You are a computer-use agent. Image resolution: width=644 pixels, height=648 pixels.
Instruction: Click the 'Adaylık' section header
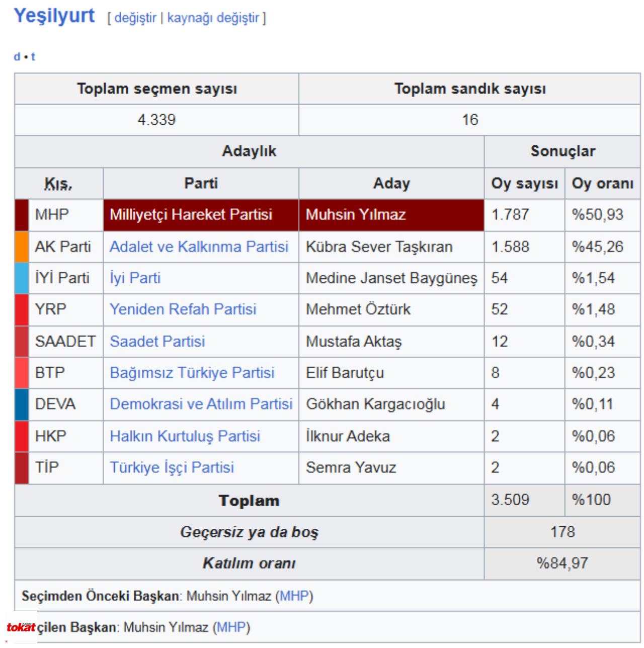click(x=249, y=151)
